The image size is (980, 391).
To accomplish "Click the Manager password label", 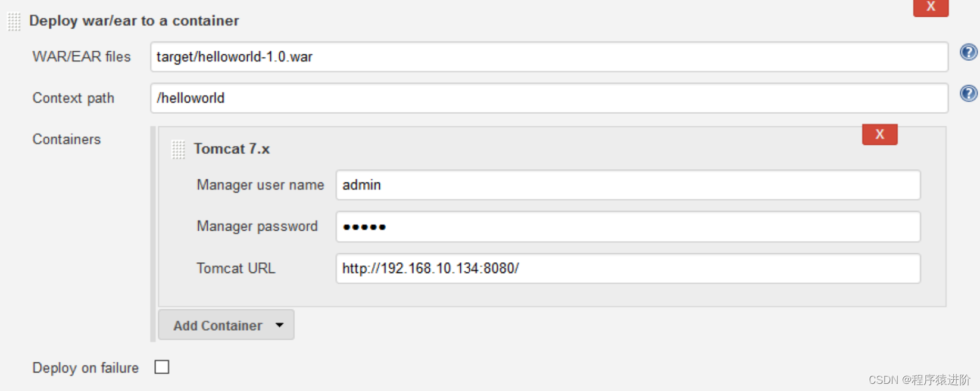I will [257, 226].
